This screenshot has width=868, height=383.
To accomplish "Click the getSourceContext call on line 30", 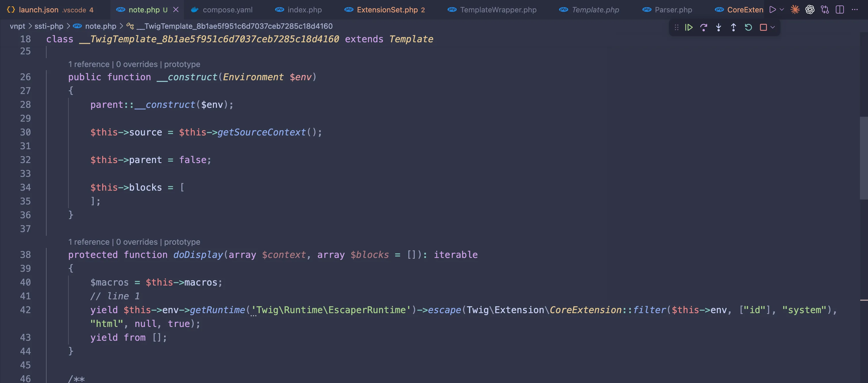I will 262,132.
